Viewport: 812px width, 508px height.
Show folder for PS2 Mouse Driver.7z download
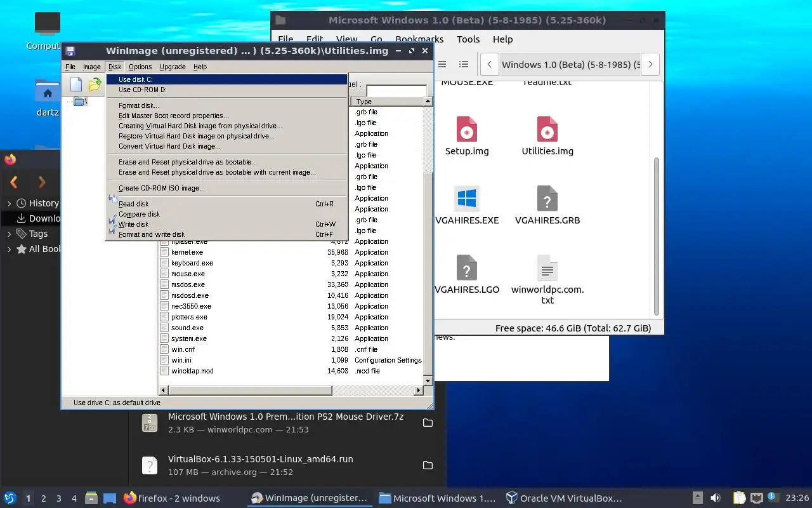(x=428, y=423)
